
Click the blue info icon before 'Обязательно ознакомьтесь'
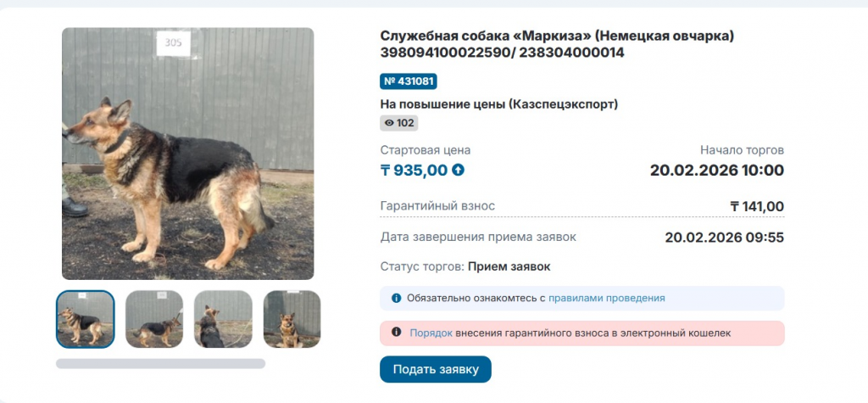tap(396, 299)
